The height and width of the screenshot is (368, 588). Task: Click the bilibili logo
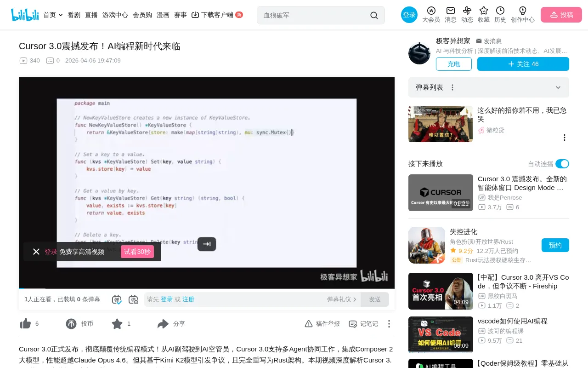coord(25,15)
